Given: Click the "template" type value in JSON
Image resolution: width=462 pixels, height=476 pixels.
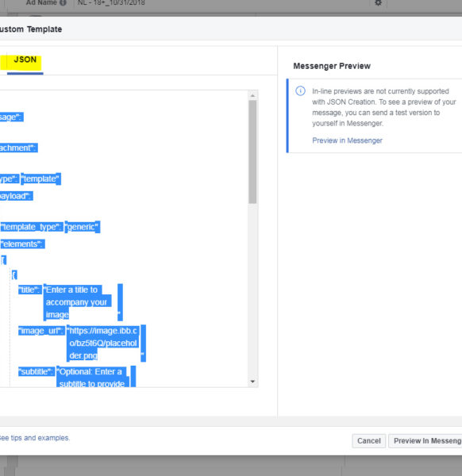Looking at the screenshot, I should pos(40,178).
